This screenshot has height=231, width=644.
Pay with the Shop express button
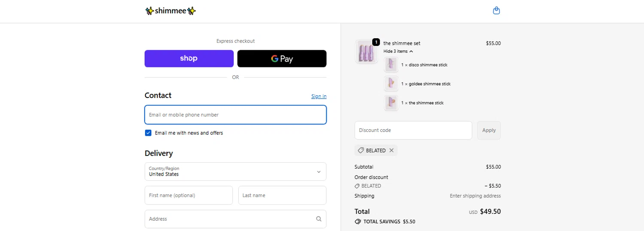pos(189,58)
